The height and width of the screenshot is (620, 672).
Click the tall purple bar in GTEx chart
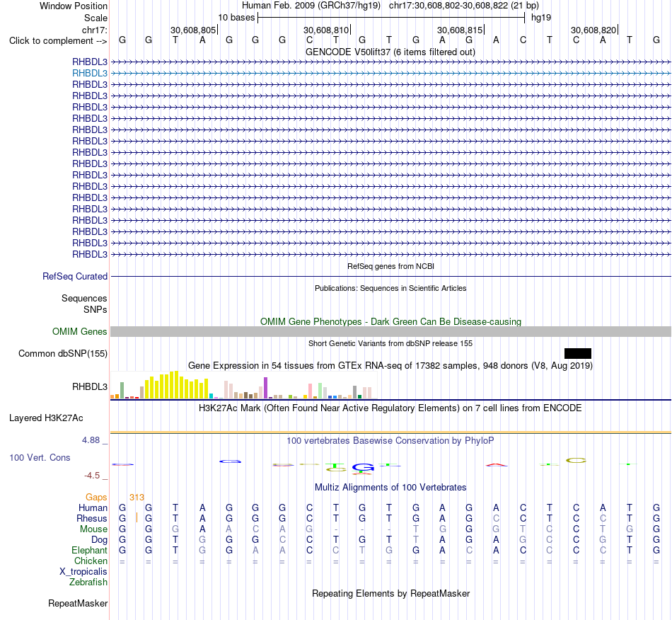[266, 388]
